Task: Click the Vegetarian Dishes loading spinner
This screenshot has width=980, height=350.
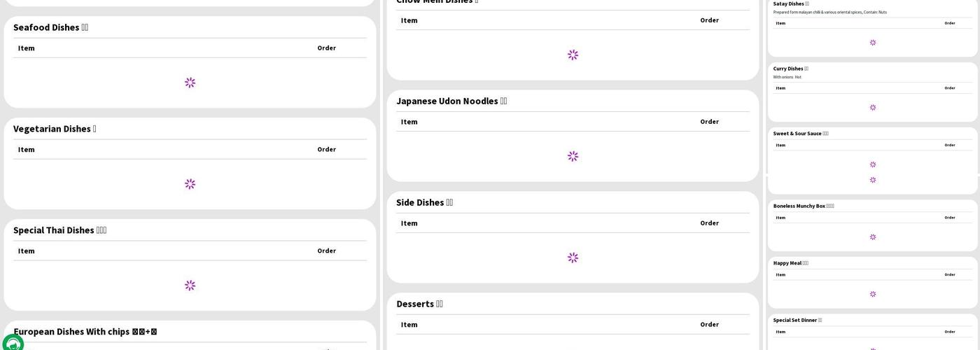Action: pos(190,184)
